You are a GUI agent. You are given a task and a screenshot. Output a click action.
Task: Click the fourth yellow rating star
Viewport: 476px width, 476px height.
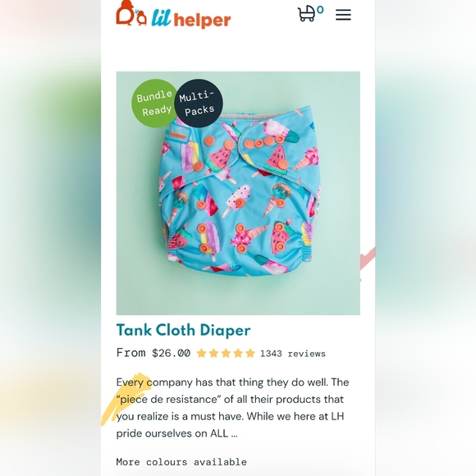pos(238,354)
